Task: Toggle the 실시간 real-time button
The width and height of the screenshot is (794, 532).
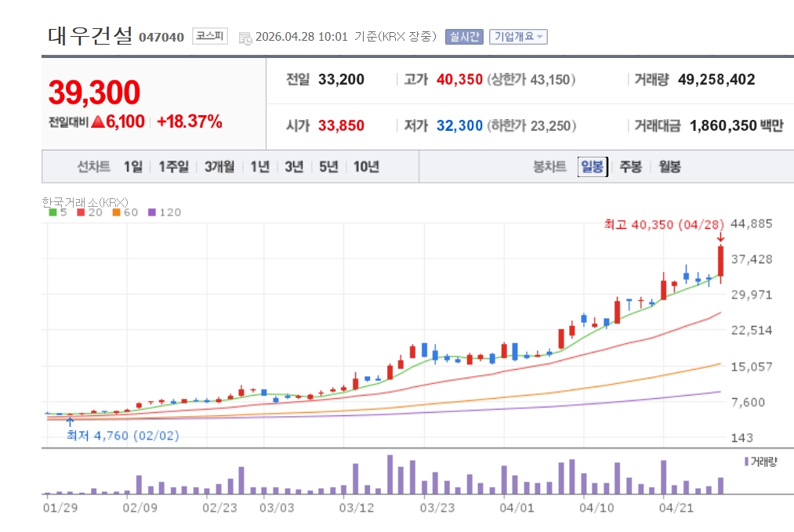Action: click(x=464, y=36)
